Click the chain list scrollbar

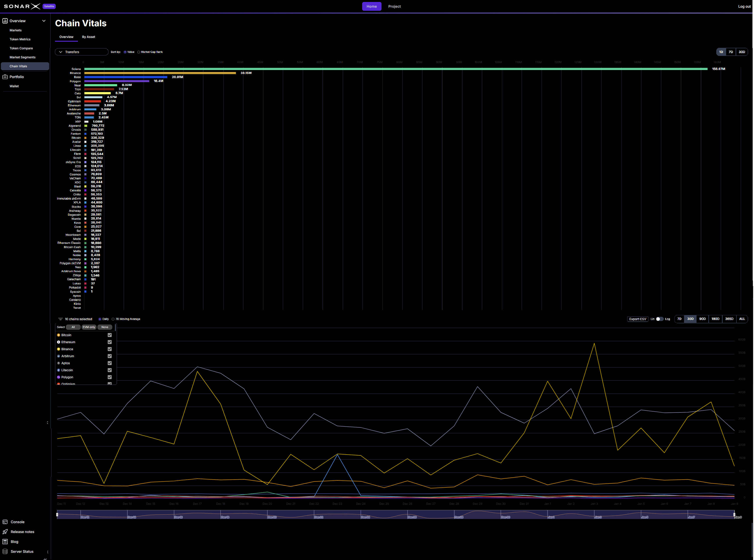point(115,327)
